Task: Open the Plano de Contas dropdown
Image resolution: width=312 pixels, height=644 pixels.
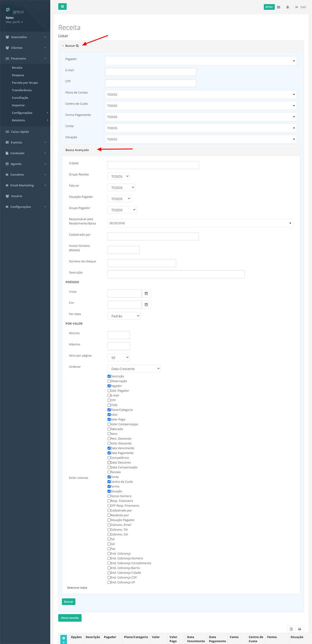Action: point(201,95)
